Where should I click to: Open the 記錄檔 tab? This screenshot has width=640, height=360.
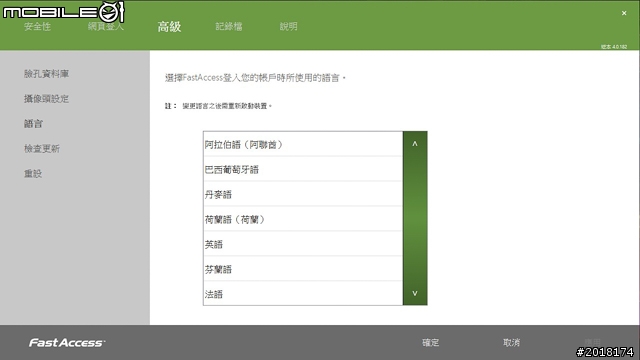[229, 27]
